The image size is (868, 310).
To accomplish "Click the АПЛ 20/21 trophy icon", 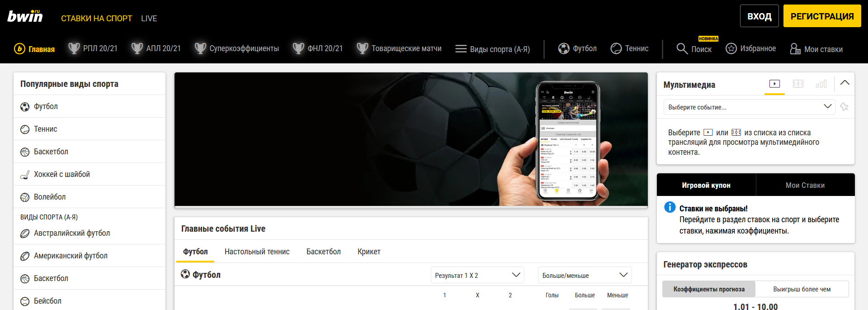I will point(137,48).
